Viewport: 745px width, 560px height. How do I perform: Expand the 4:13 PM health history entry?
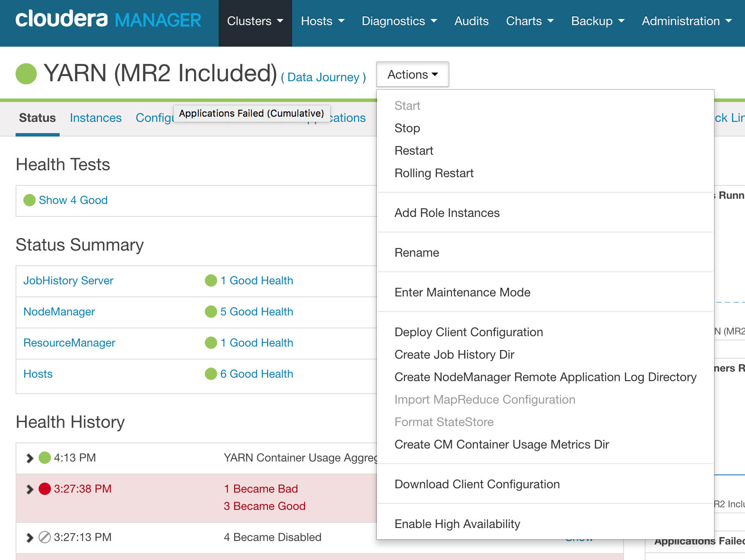(x=29, y=458)
